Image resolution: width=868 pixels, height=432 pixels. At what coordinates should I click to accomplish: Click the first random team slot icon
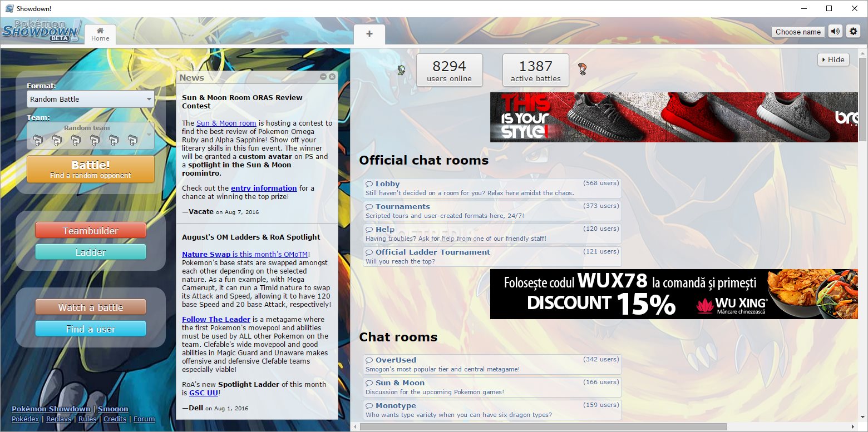37,140
